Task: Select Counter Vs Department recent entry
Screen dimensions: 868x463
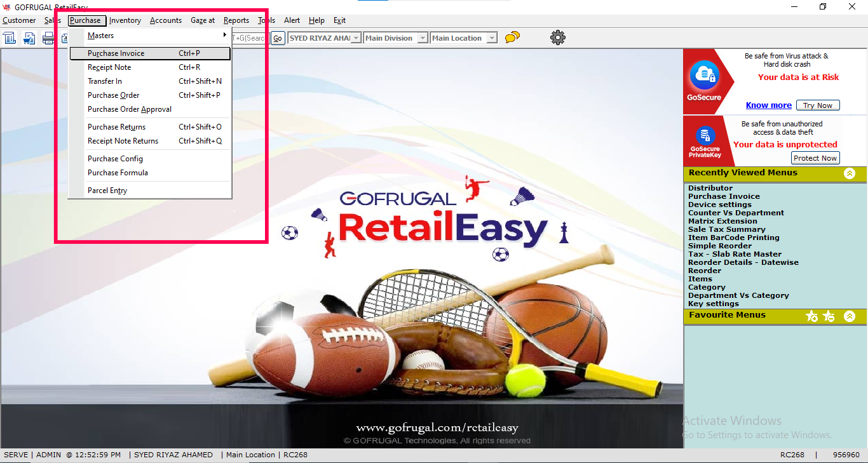Action: pyautogui.click(x=736, y=213)
